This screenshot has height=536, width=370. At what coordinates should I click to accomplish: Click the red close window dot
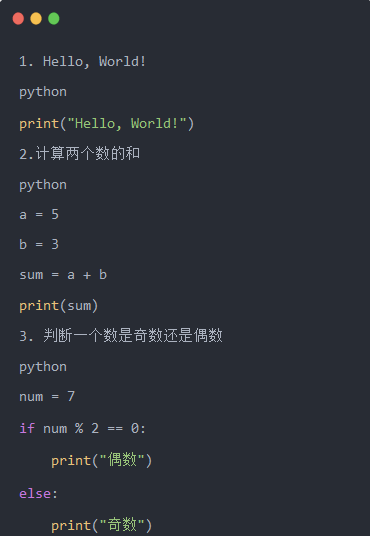click(18, 18)
